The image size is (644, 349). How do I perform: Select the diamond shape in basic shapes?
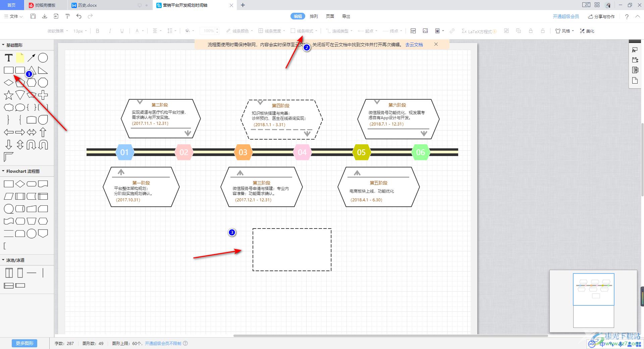coord(9,83)
